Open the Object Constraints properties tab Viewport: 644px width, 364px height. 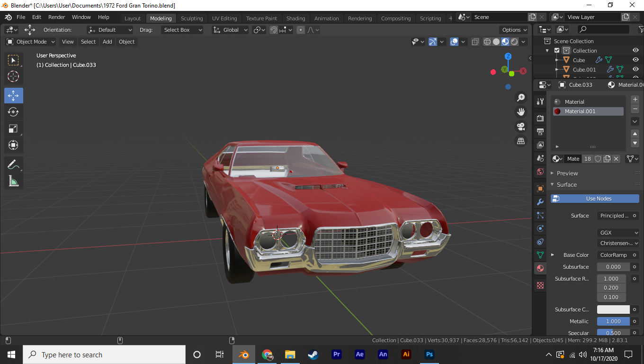point(540,242)
